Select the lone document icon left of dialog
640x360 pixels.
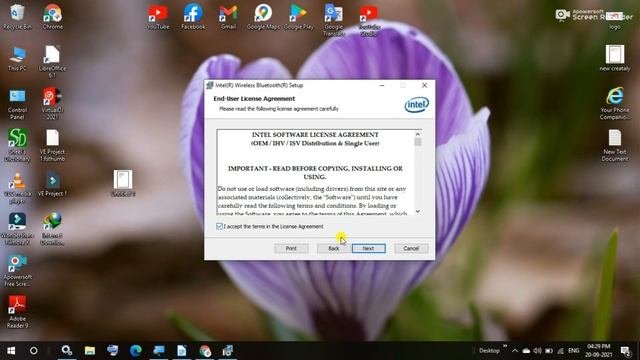click(123, 184)
